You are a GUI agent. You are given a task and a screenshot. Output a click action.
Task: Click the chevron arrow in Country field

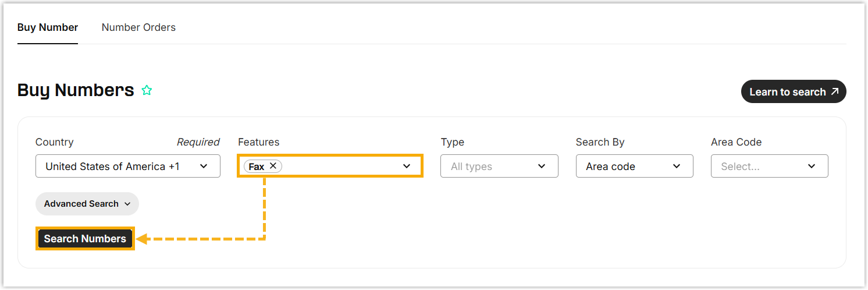[204, 166]
